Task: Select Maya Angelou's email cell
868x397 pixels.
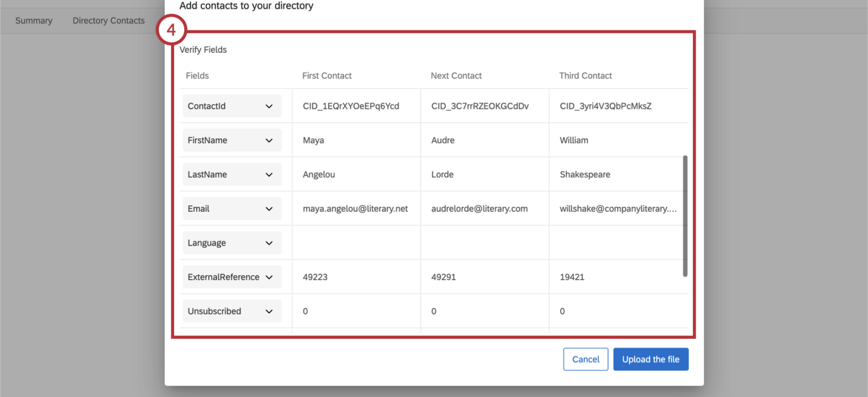Action: click(355, 208)
